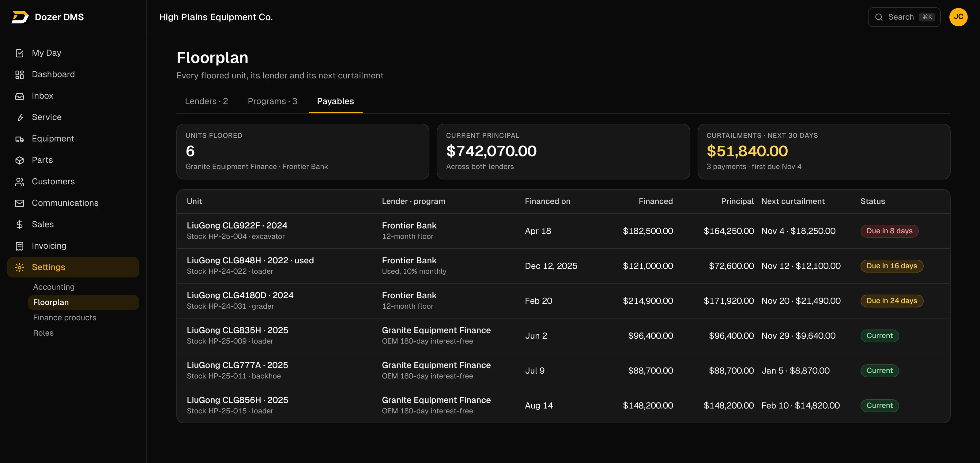Open the Parts box icon
Screen dimensions: 980x463
tap(19, 160)
